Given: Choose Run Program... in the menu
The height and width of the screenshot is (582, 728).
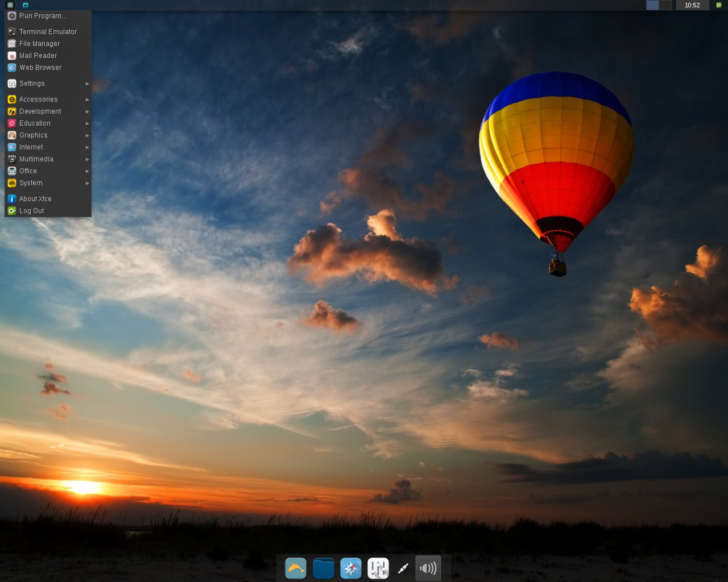Looking at the screenshot, I should [48, 16].
